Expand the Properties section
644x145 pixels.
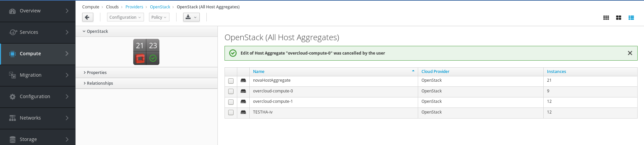(147, 72)
